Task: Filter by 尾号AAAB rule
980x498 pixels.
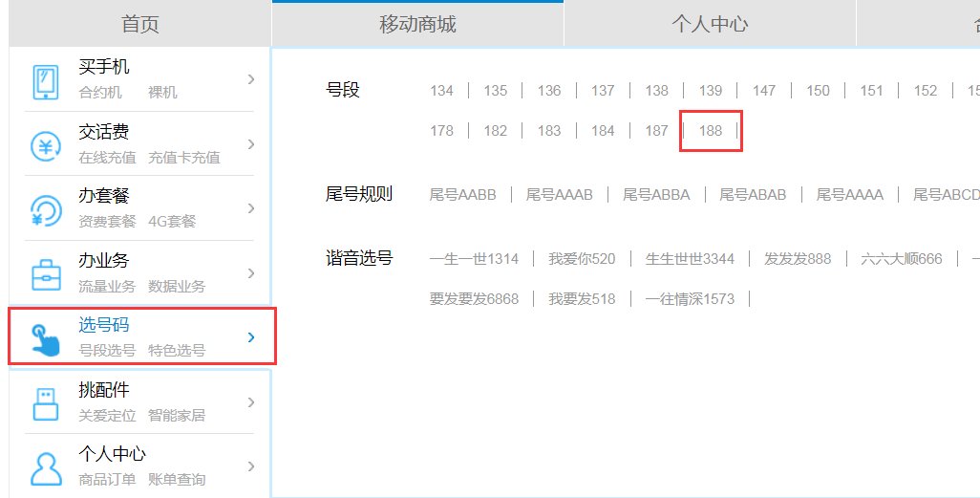Action: (x=560, y=195)
